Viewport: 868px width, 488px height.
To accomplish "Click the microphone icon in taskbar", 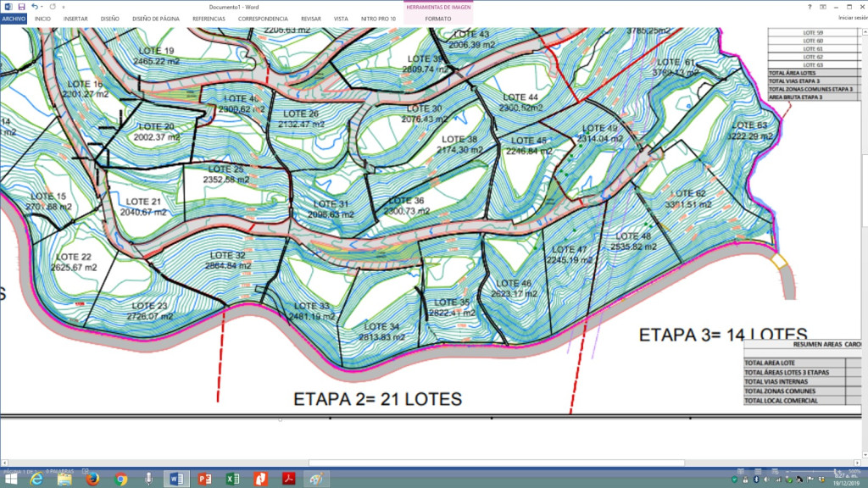I will [x=148, y=480].
